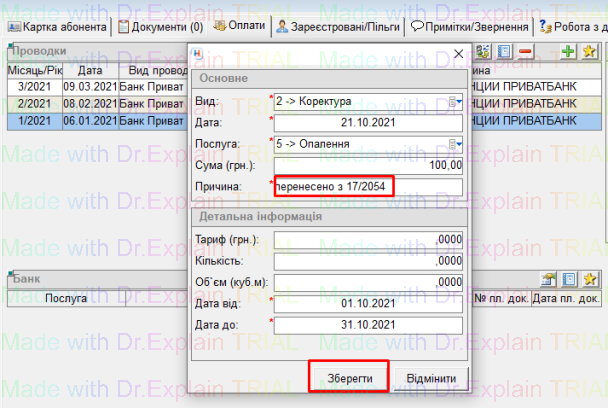
Task: Click the leftmost icon in Банк panel toolbar
Action: tap(549, 278)
